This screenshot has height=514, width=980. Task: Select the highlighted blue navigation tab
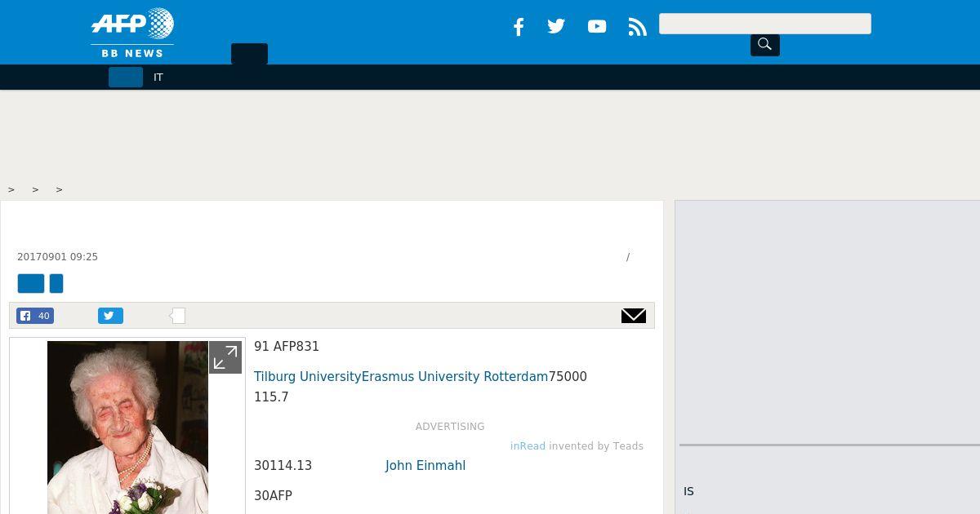click(x=126, y=78)
